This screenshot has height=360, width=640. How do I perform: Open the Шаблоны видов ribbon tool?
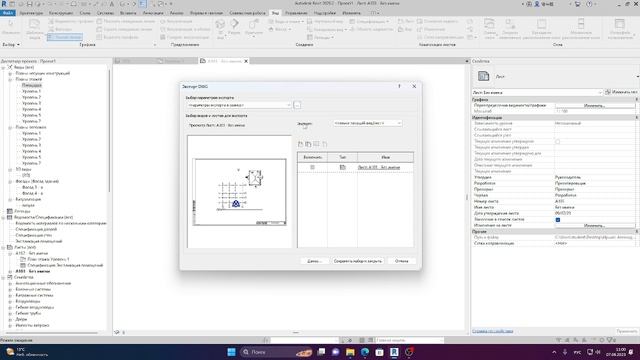[x=35, y=29]
